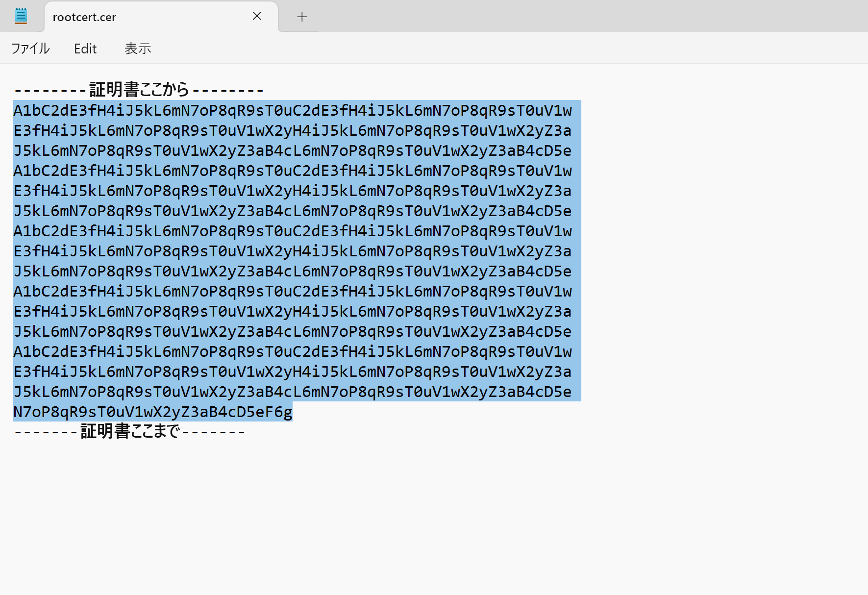The image size is (868, 595).
Task: Open the 表示 menu
Action: [138, 49]
